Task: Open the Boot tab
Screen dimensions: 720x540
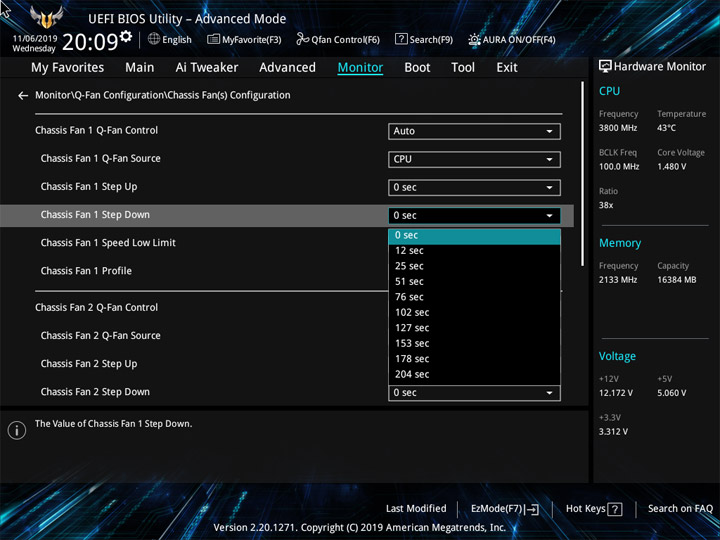Action: click(417, 68)
